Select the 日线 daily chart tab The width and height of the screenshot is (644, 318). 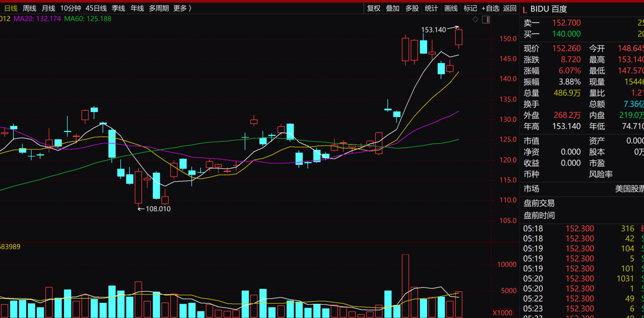point(11,8)
